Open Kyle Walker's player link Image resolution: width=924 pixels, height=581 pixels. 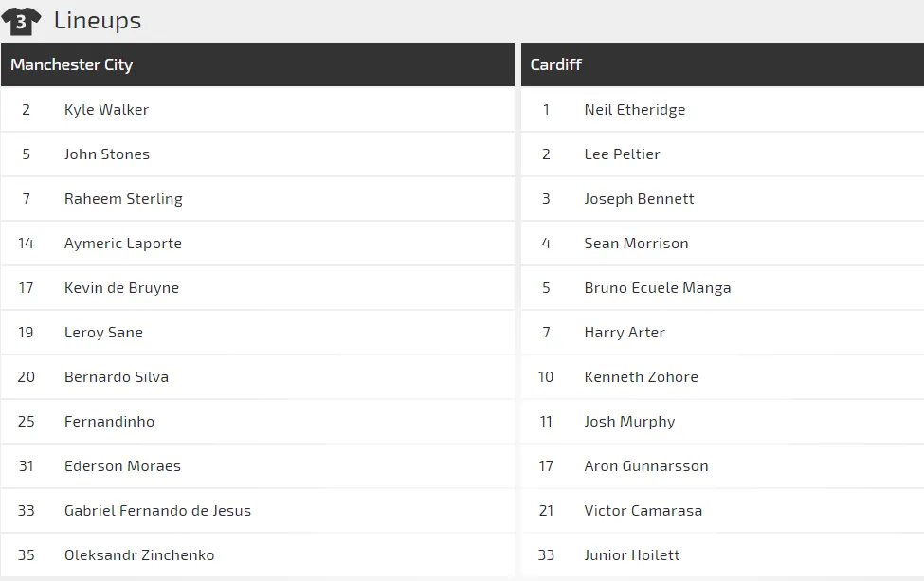106,110
